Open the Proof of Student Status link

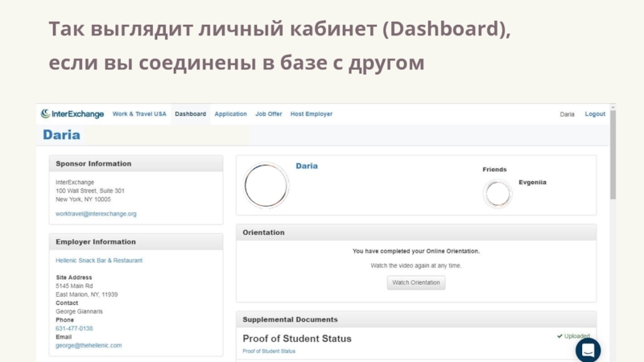[269, 352]
